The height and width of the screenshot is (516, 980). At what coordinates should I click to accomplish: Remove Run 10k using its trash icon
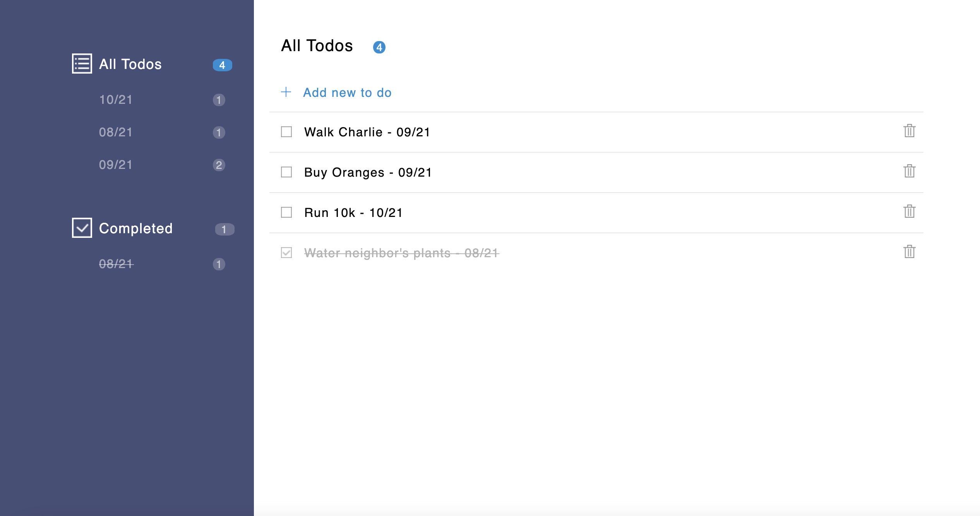(x=909, y=212)
